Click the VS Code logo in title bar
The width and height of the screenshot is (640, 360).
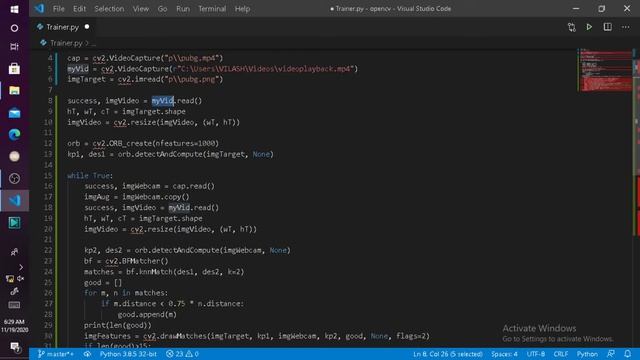coord(39,8)
